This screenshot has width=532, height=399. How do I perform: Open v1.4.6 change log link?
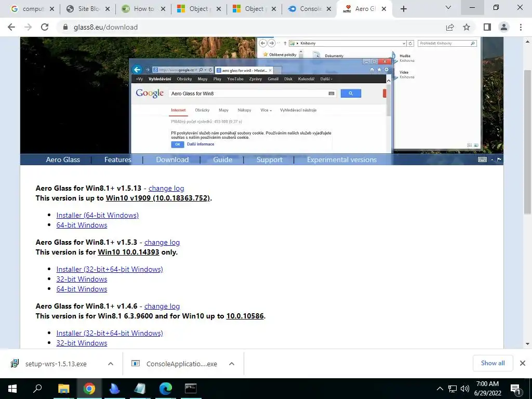162,306
